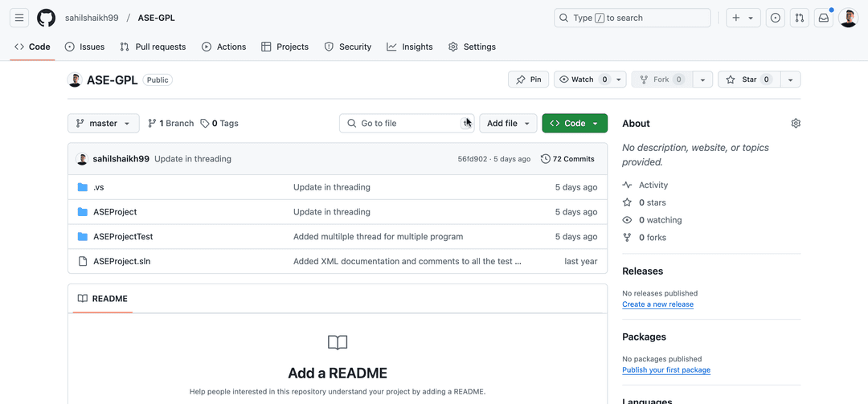Open commit hash 56fd902
The width and height of the screenshot is (868, 404).
pos(473,159)
